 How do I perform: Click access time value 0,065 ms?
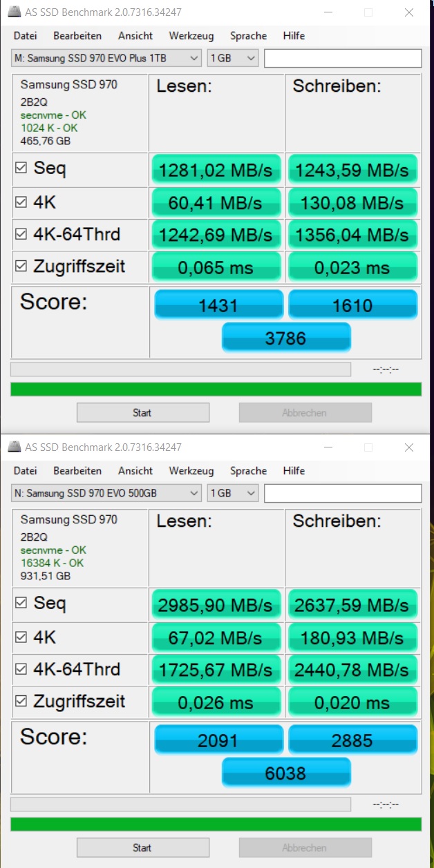[216, 267]
